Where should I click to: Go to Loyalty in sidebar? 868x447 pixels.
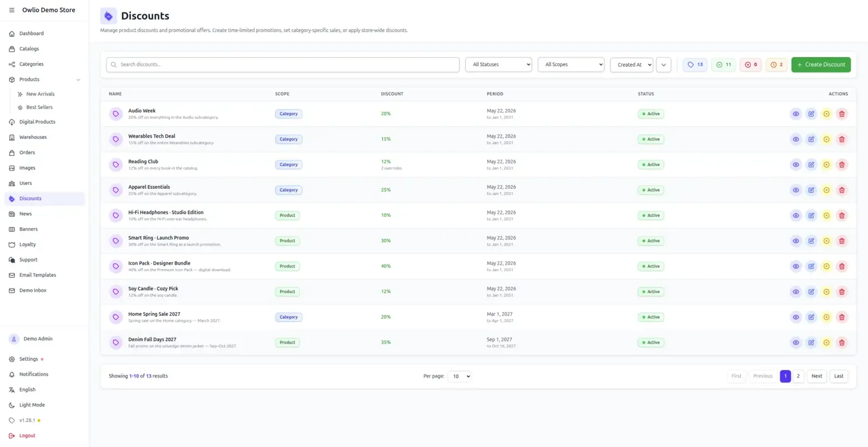point(44,245)
